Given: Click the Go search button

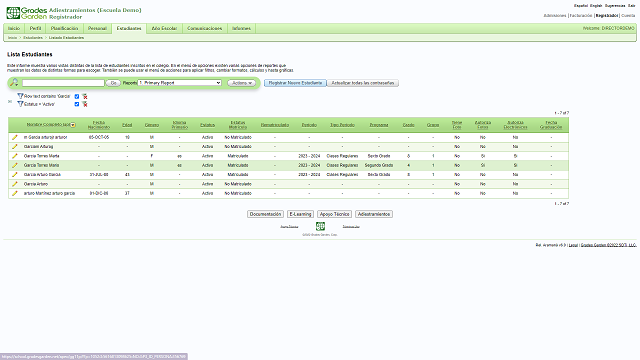Looking at the screenshot, I should pyautogui.click(x=113, y=83).
